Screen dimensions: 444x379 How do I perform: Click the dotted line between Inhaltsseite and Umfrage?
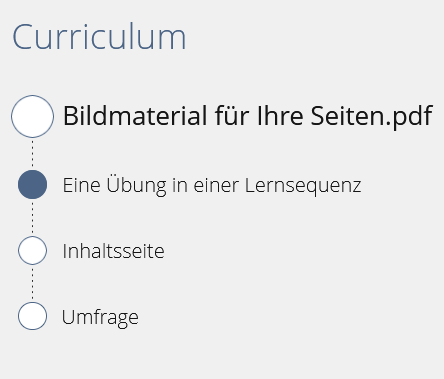[32, 283]
